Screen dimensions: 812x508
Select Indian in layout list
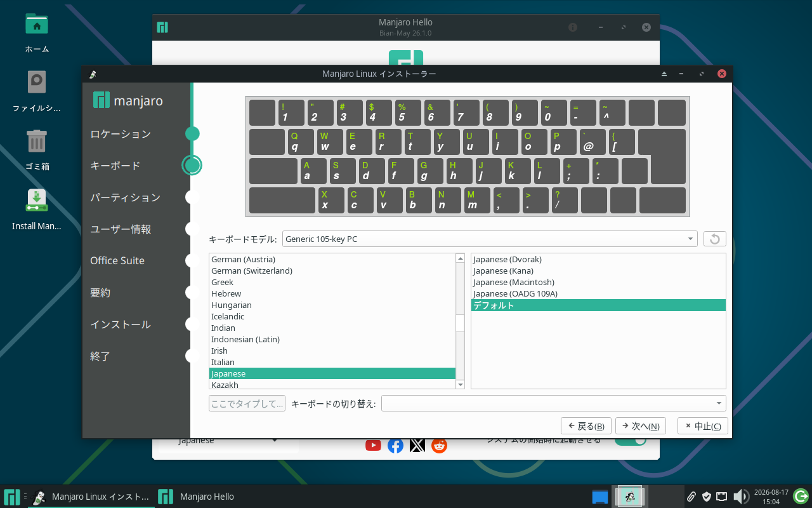332,328
